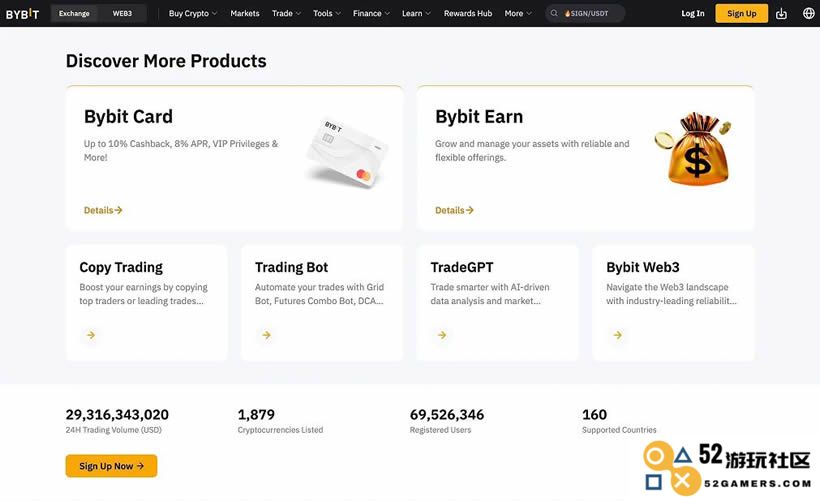This screenshot has height=501, width=820.
Task: Open the Markets menu item
Action: point(245,14)
